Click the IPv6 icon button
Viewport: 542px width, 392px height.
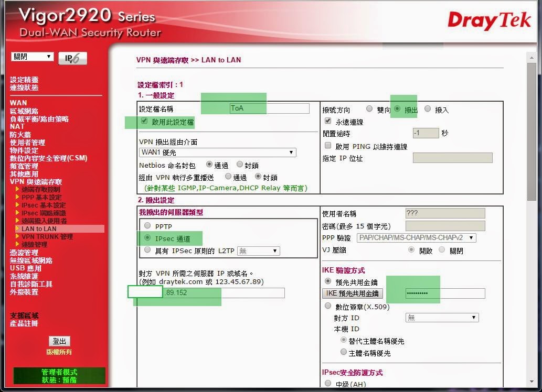pyautogui.click(x=72, y=58)
